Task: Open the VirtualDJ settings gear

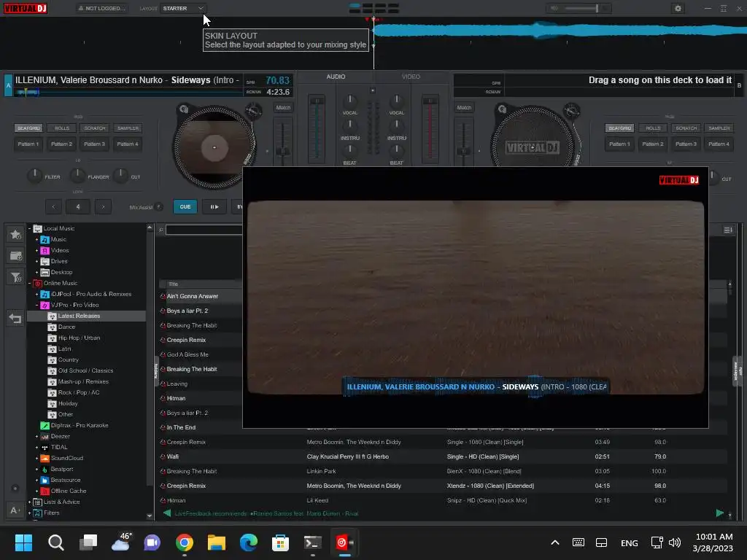Action: (x=678, y=9)
